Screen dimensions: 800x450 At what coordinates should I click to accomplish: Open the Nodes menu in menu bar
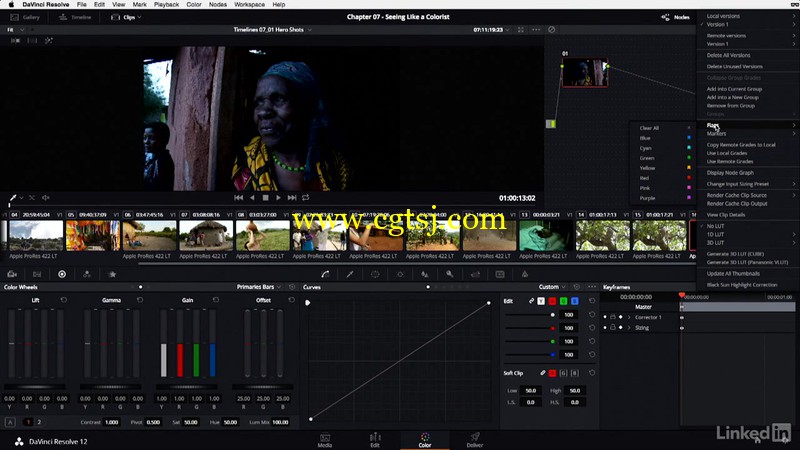coord(218,4)
